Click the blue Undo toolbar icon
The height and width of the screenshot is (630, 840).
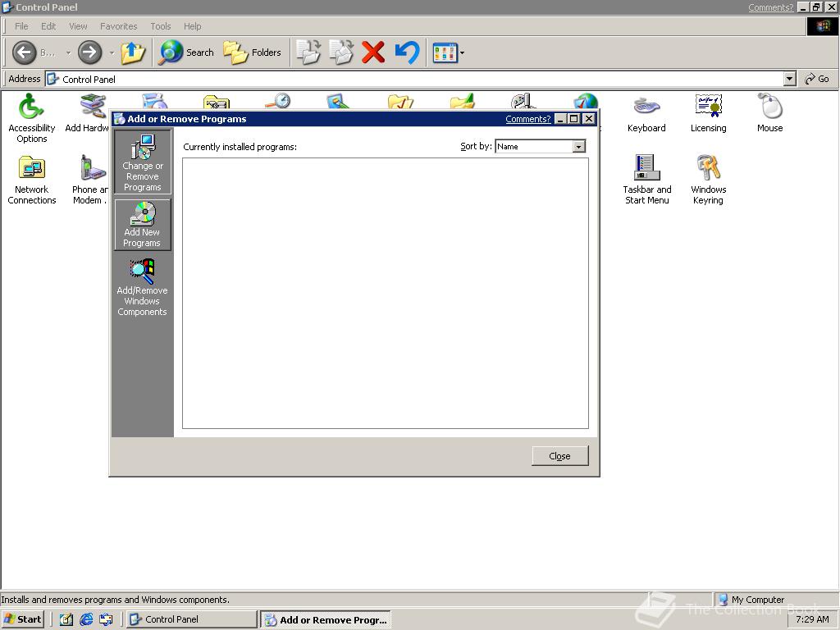(407, 52)
